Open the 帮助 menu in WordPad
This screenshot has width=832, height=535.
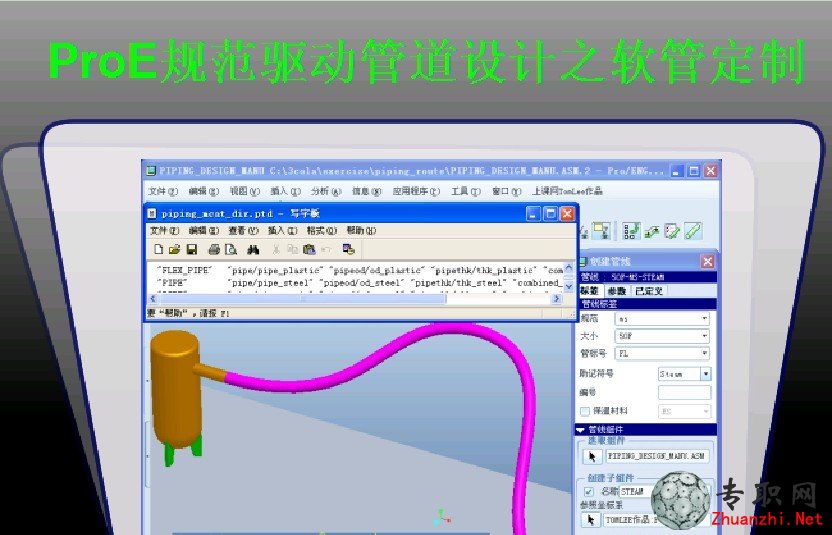pos(361,230)
